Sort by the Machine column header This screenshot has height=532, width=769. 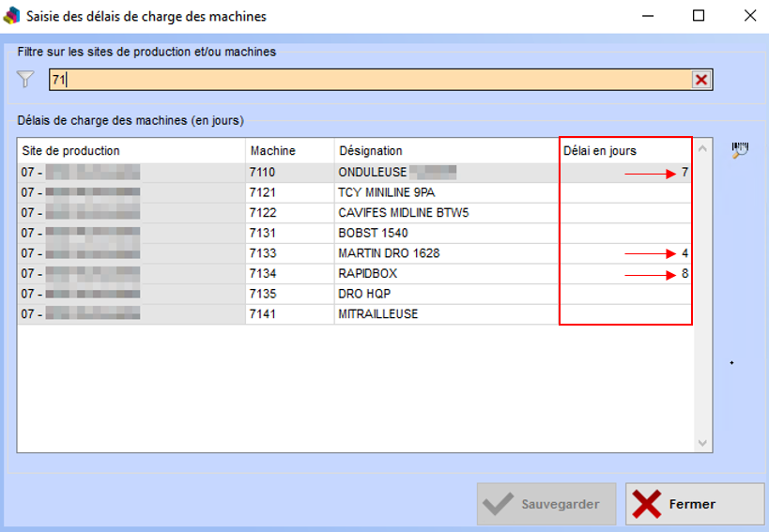tap(289, 151)
